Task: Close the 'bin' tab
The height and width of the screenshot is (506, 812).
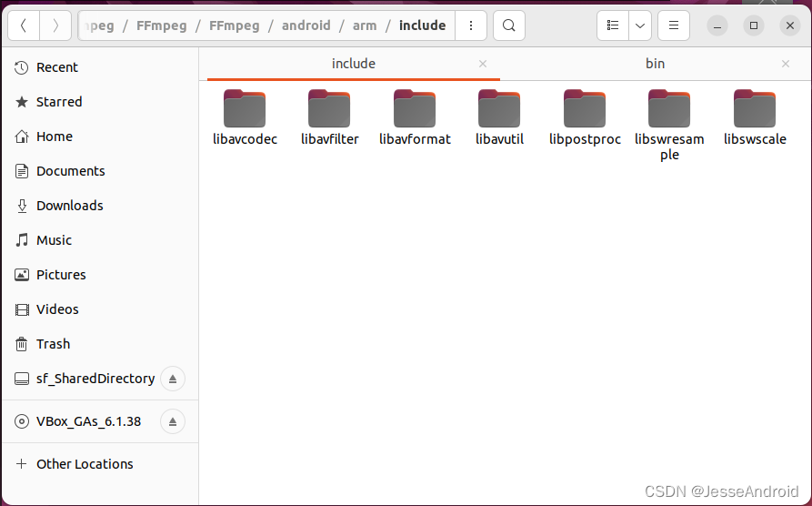Action: [786, 64]
